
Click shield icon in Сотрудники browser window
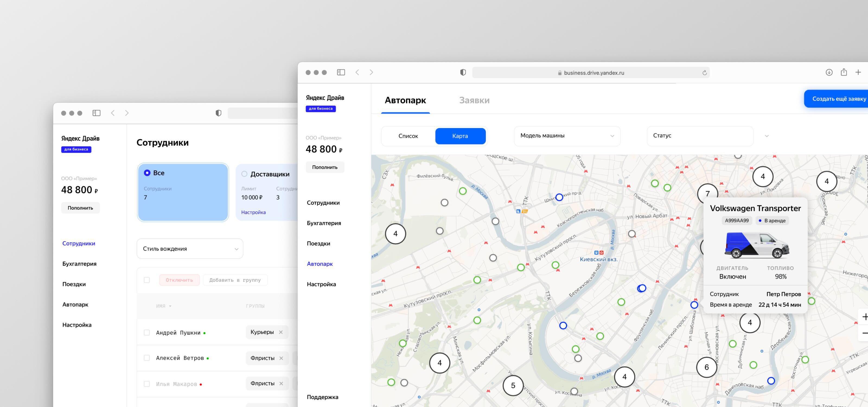tap(218, 113)
